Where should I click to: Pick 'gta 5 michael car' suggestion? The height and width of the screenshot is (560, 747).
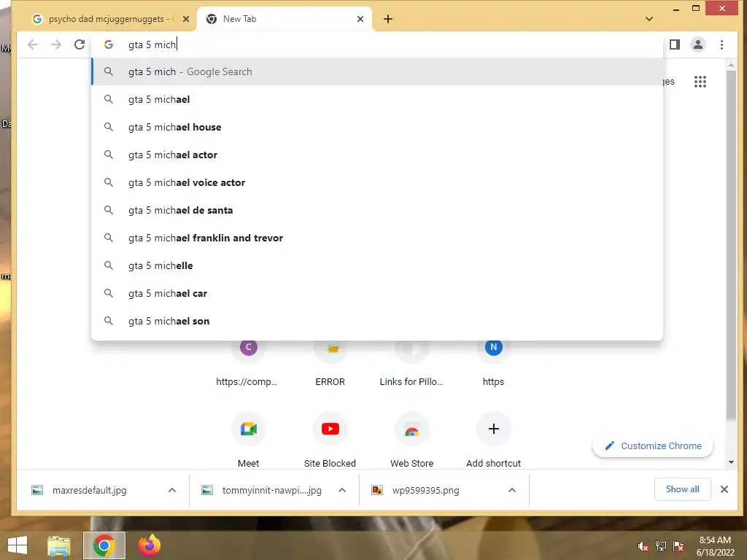377,293
